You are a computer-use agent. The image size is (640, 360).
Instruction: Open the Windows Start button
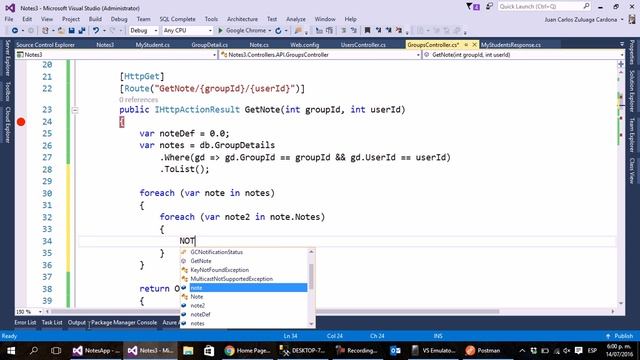click(x=11, y=351)
